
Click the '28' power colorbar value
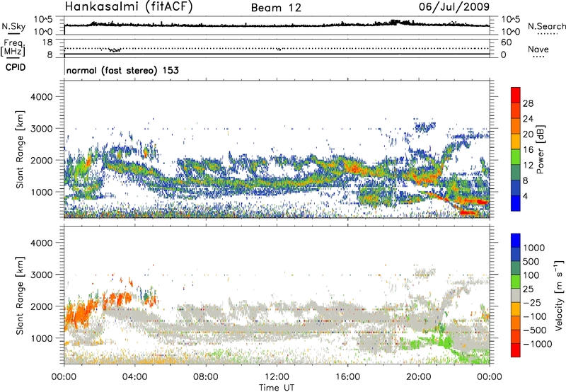[528, 103]
